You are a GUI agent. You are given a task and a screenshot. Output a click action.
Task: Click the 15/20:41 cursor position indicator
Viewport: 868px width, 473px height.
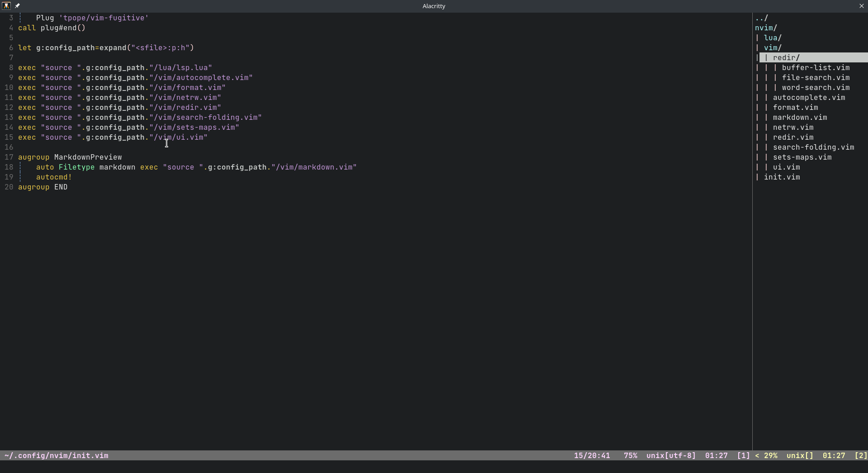[x=592, y=456]
